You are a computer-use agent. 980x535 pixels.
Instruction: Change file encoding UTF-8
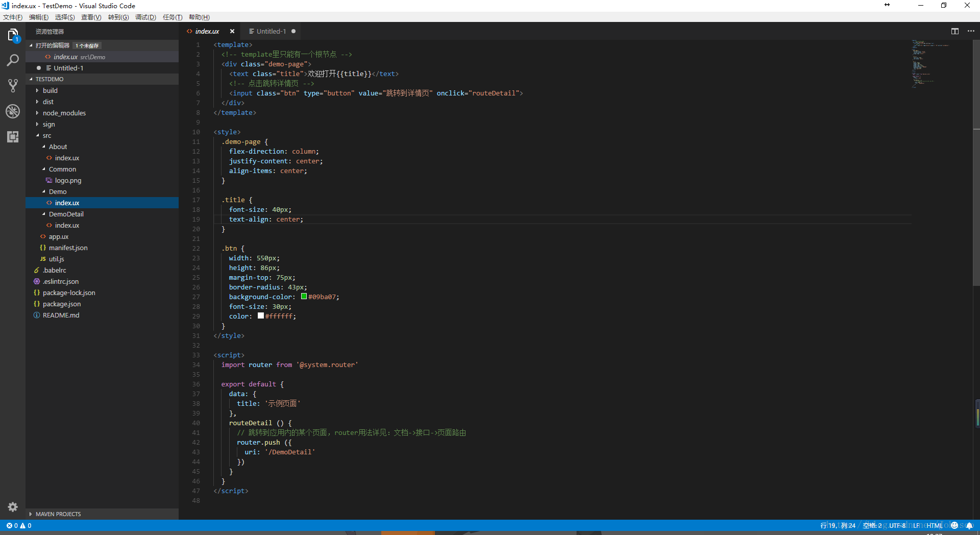897,525
